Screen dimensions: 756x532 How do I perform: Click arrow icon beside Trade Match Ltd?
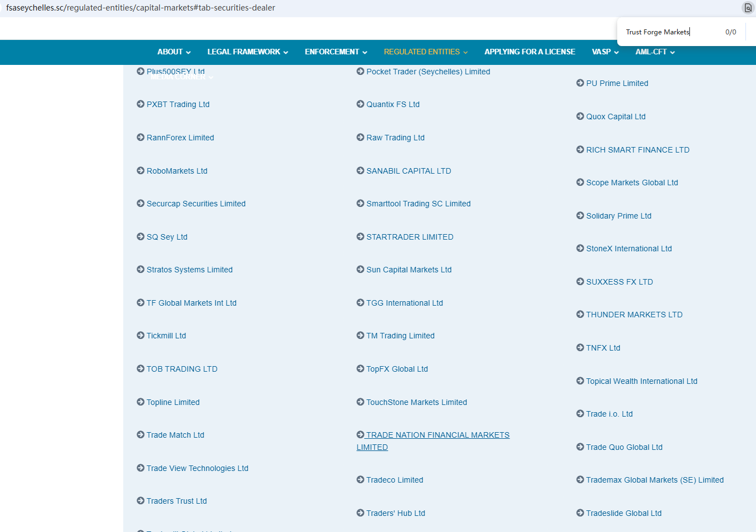coord(140,434)
